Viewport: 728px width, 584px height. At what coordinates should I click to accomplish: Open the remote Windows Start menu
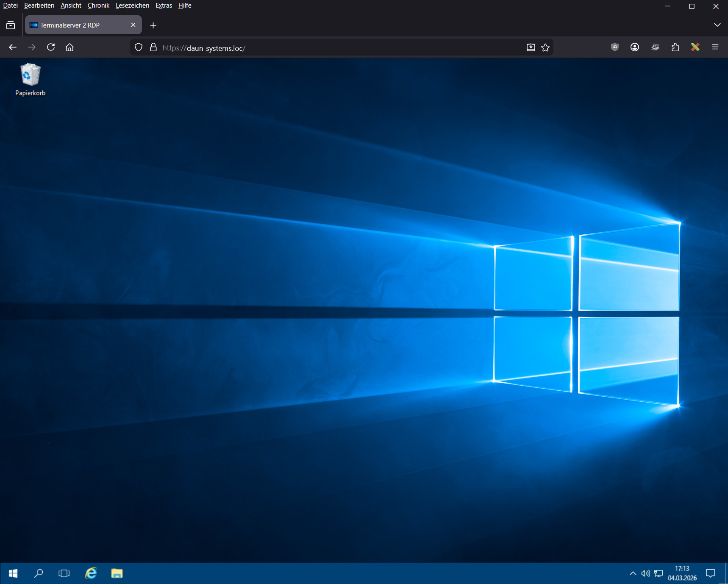(13, 573)
